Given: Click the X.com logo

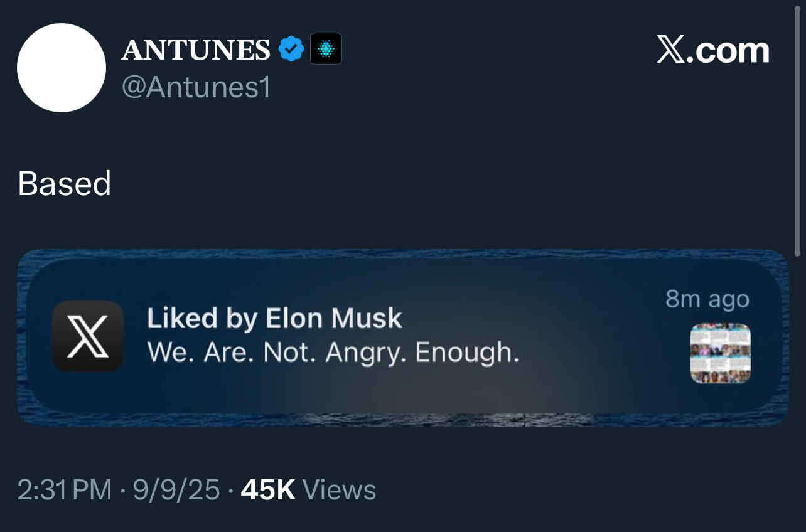Looking at the screenshot, I should 713,50.
